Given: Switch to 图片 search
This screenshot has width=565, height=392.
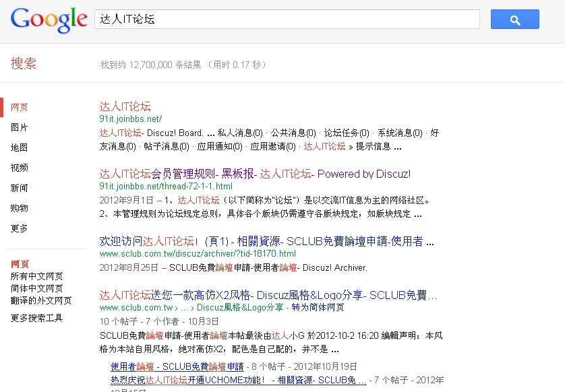Looking at the screenshot, I should (x=19, y=127).
